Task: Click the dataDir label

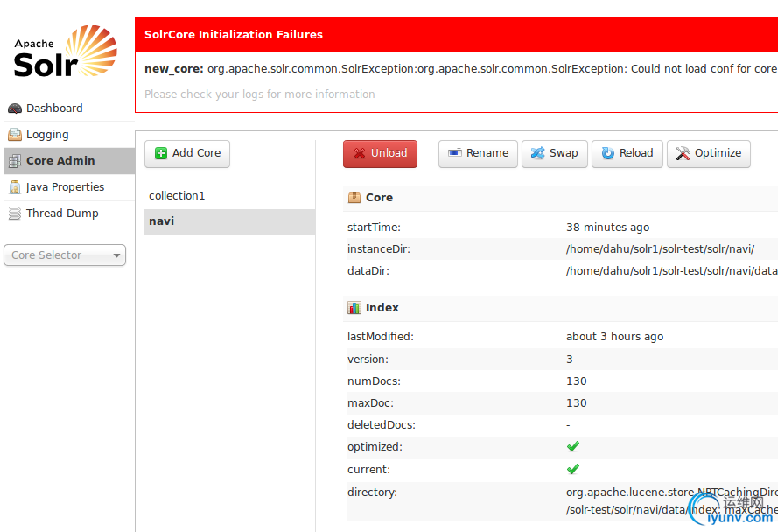Action: click(x=368, y=271)
